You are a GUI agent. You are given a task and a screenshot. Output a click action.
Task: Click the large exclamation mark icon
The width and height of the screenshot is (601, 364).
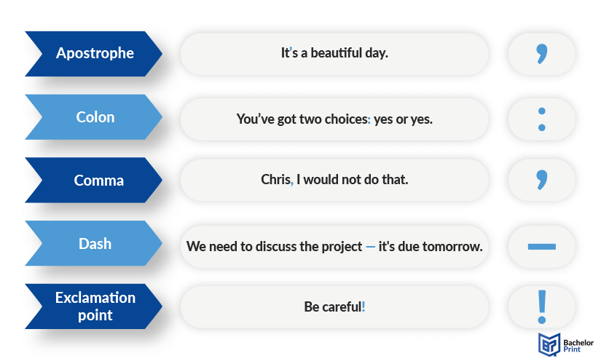pyautogui.click(x=541, y=307)
